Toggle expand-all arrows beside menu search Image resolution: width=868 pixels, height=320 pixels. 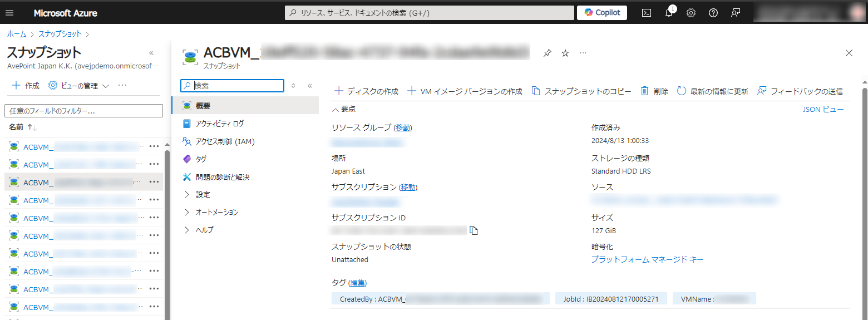(293, 86)
